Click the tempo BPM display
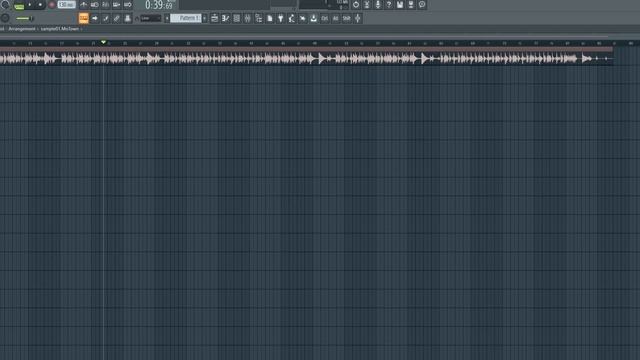 [x=67, y=5]
